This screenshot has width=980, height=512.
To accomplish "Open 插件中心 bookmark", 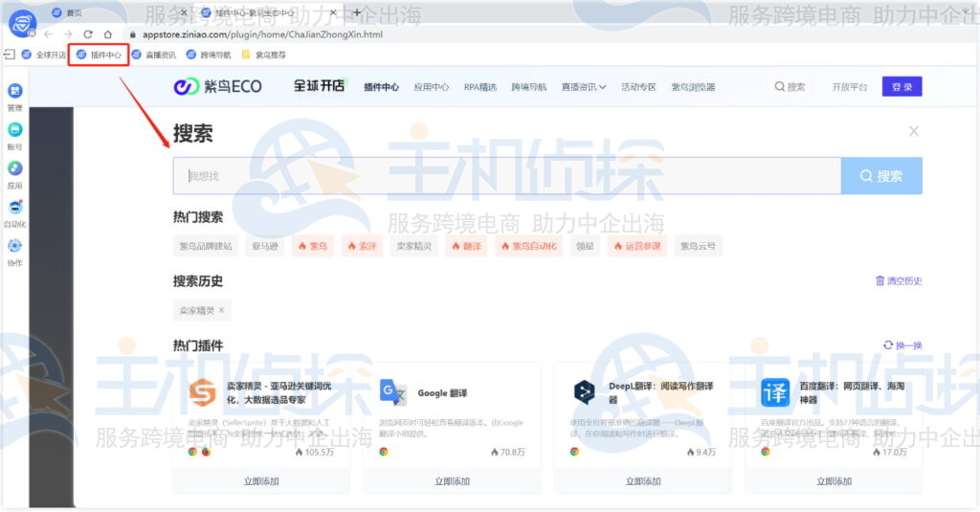I will (99, 55).
